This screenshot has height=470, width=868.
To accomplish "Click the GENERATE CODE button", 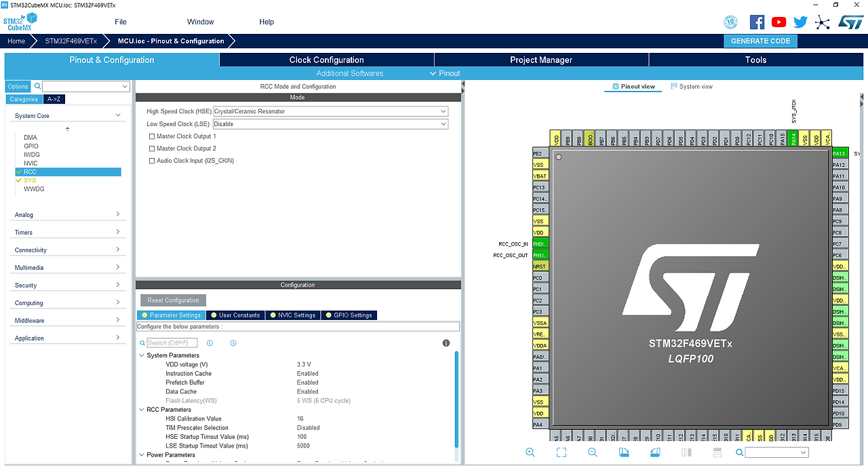I will point(759,41).
